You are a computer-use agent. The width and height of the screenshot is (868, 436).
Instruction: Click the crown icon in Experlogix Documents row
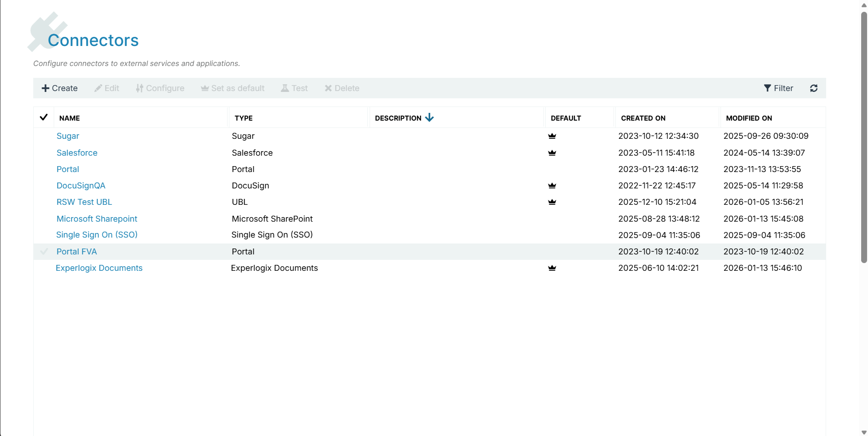point(552,268)
